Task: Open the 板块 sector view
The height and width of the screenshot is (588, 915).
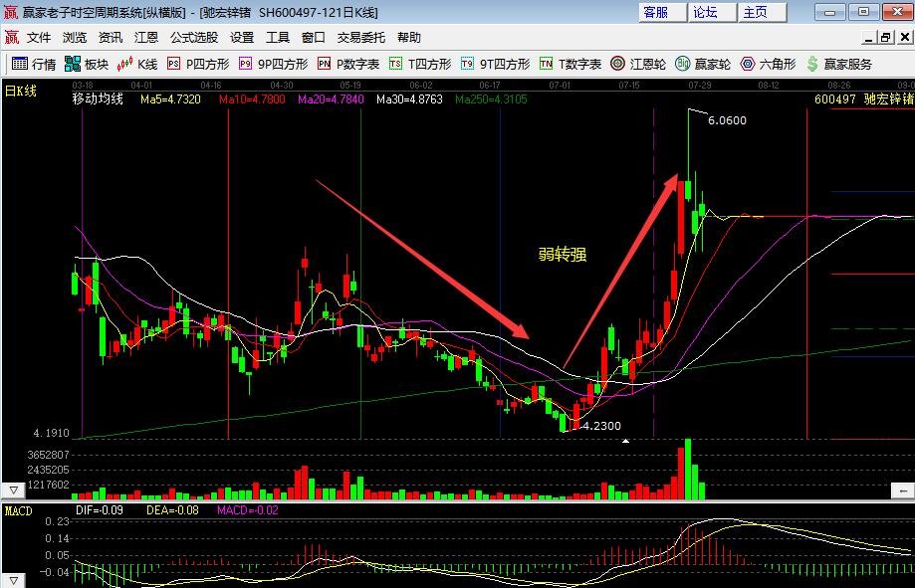Action: (87, 64)
